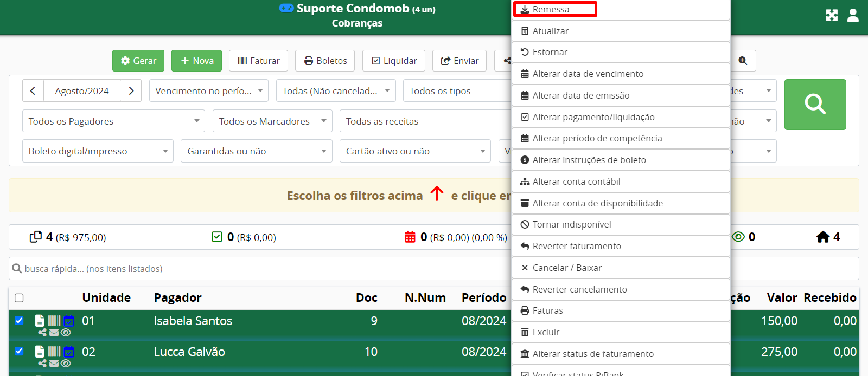This screenshot has width=868, height=376.
Task: Choose Alterar data de vencimento option
Action: click(588, 74)
